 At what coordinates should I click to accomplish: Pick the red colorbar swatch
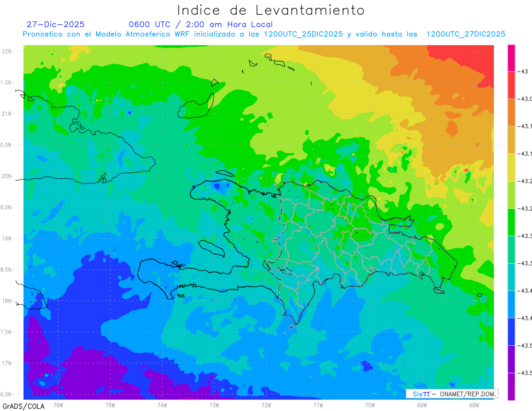point(511,85)
